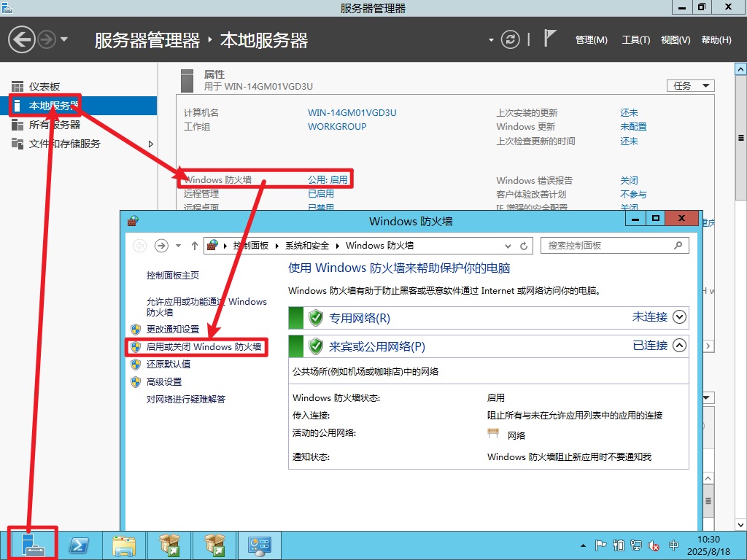Open File Explorer from the taskbar
Screen dimensions: 747x560
[124, 545]
